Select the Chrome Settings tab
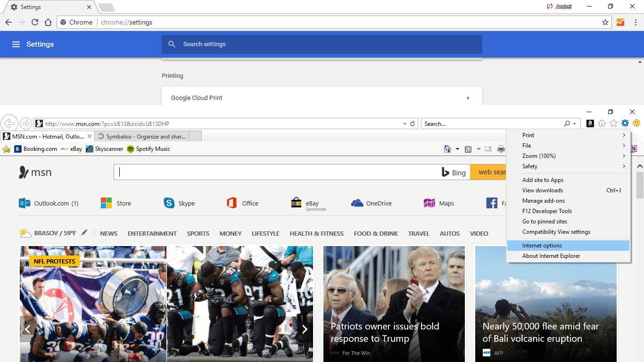 (50, 7)
